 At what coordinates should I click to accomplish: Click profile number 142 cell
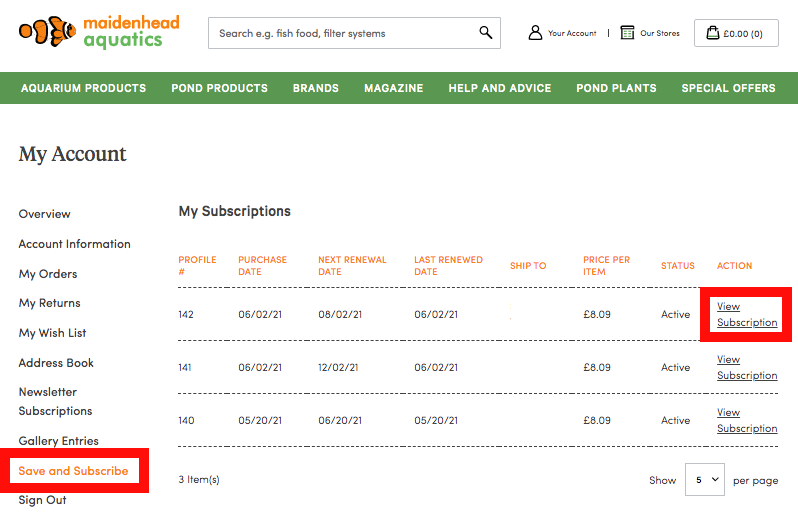(x=186, y=314)
